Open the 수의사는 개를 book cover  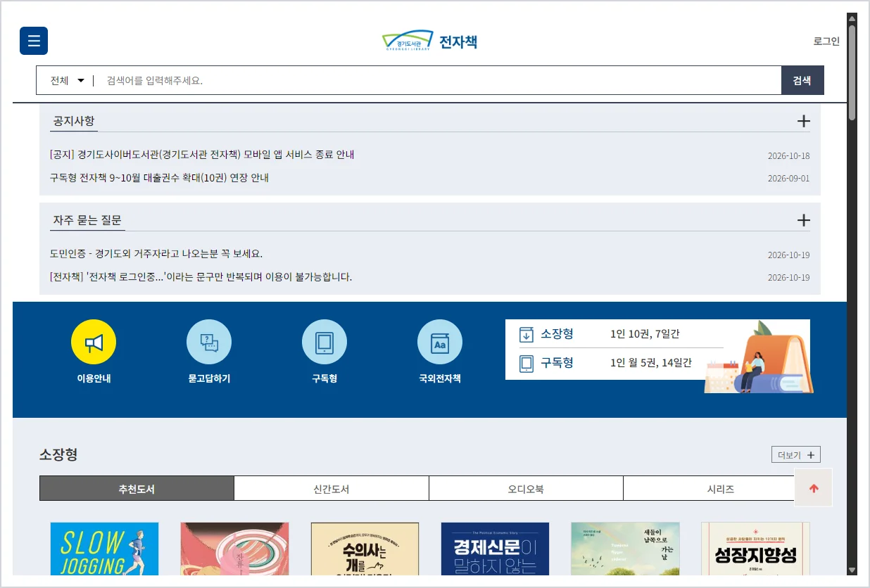365,549
